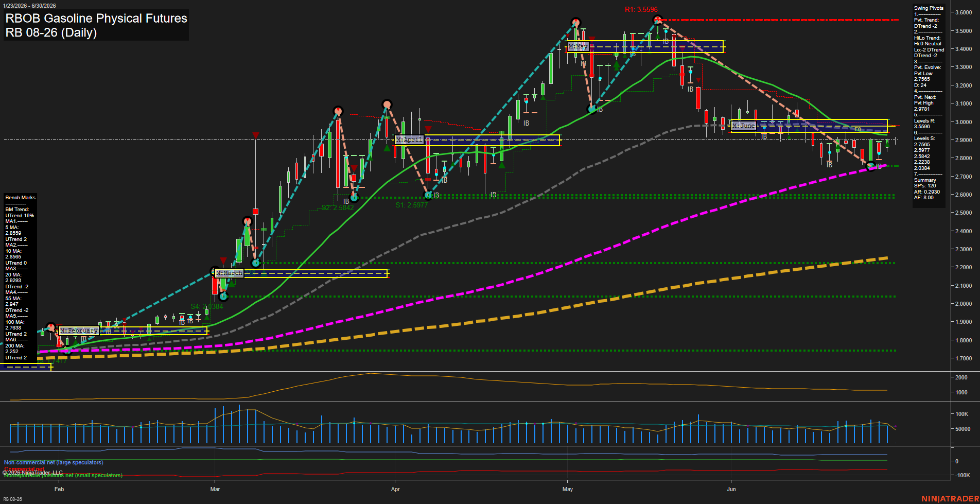The height and width of the screenshot is (504, 980).
Task: Click the RB 08-26 label at bottom left
Action: pyautogui.click(x=12, y=499)
